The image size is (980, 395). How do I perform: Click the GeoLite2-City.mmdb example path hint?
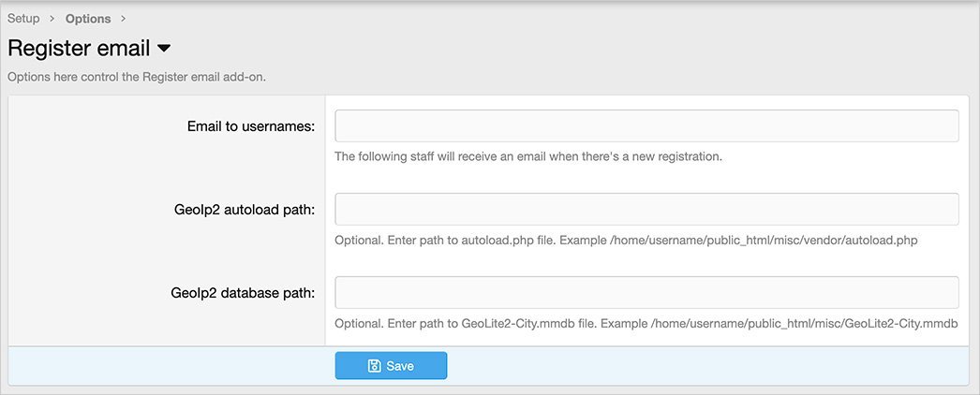[x=646, y=324]
